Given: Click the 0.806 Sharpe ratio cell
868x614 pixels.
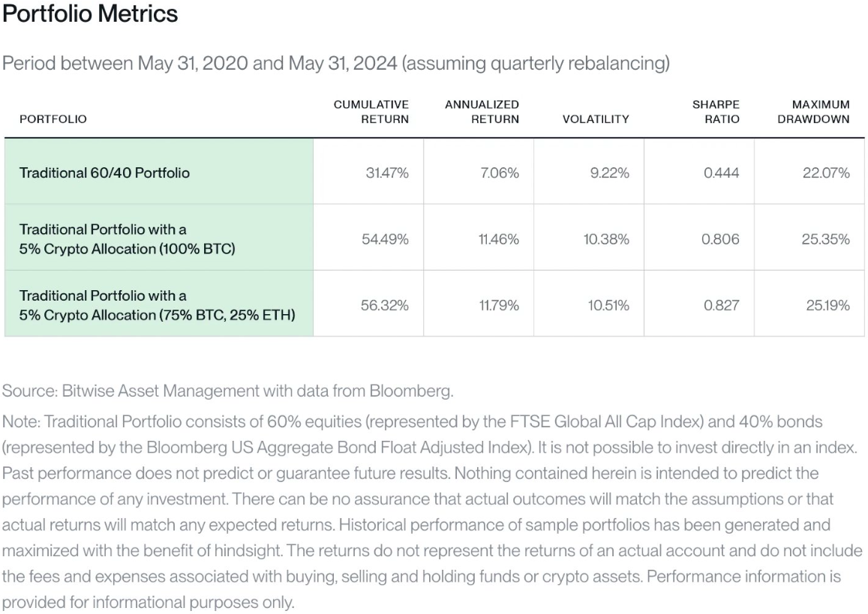Looking at the screenshot, I should (720, 239).
